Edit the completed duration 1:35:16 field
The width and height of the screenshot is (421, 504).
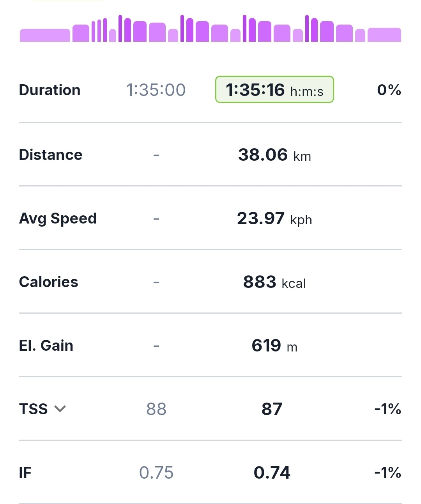(274, 90)
